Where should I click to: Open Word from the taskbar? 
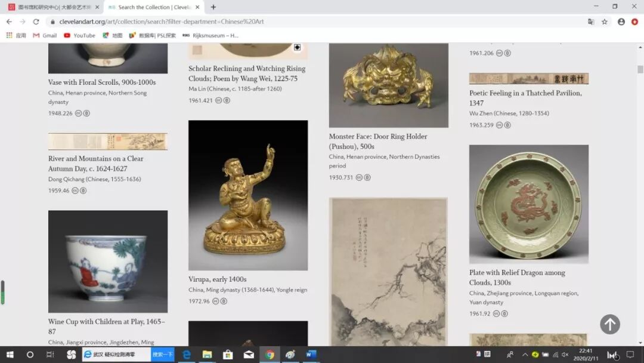[311, 355]
